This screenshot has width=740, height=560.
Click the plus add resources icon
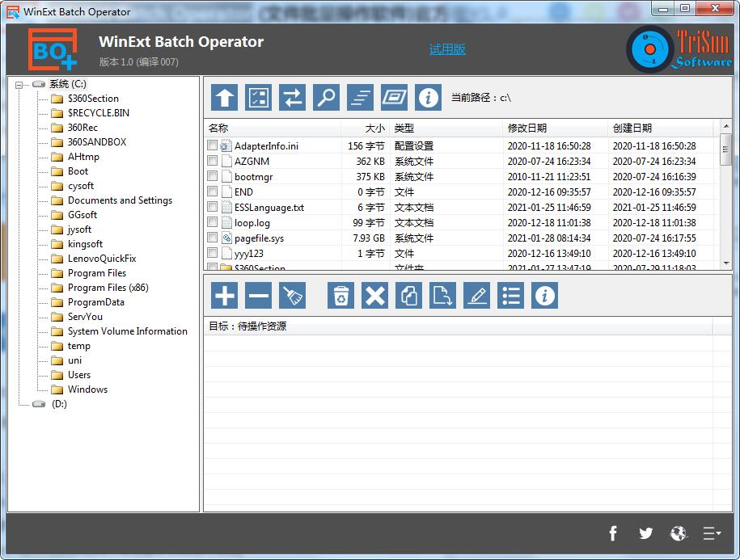[224, 296]
